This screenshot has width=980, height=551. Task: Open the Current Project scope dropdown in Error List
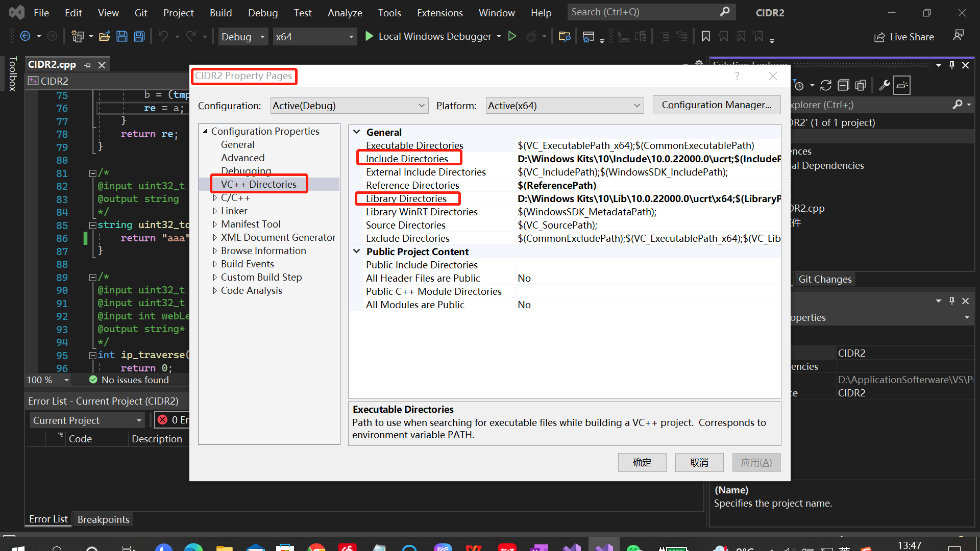click(x=87, y=420)
